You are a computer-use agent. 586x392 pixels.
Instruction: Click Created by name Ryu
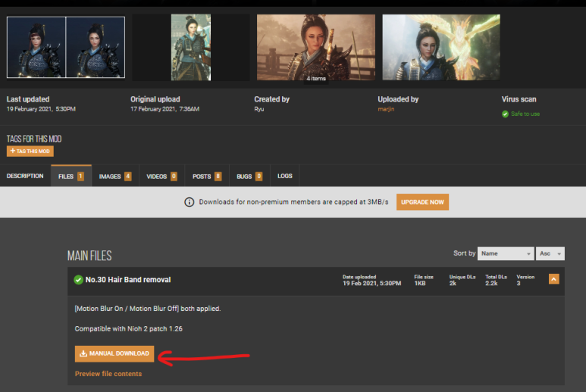[x=259, y=109]
